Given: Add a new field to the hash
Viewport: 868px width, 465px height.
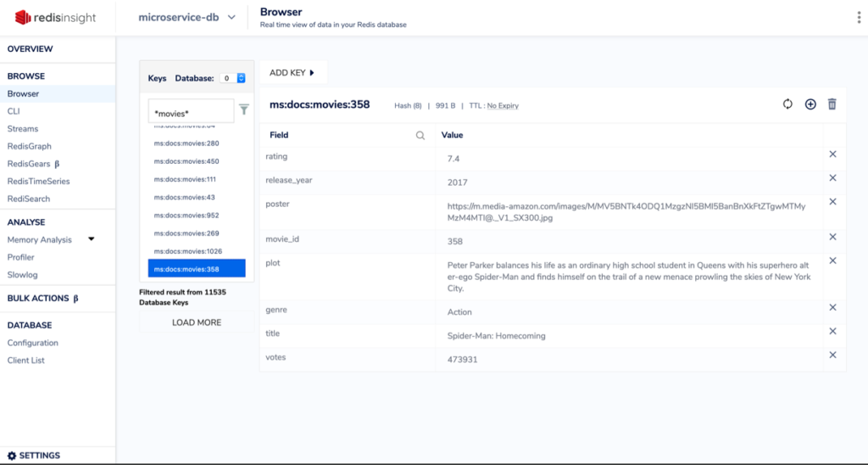Looking at the screenshot, I should pyautogui.click(x=810, y=104).
